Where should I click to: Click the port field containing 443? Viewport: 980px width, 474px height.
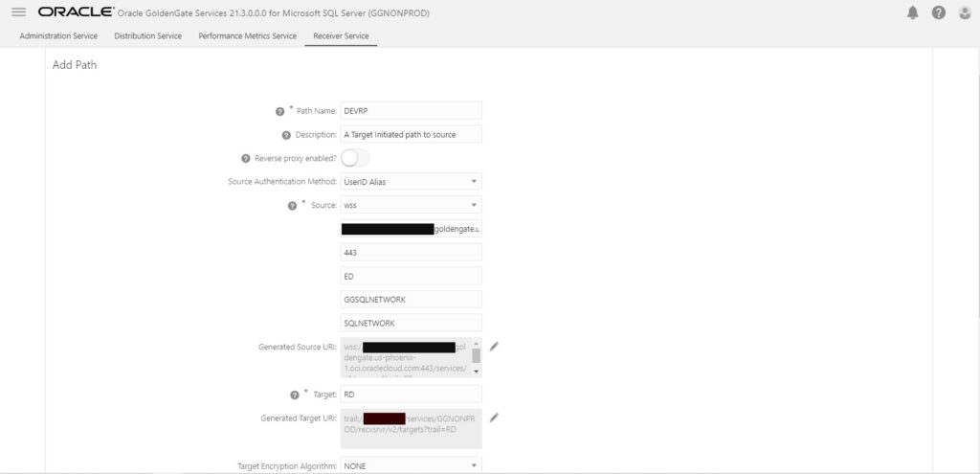pyautogui.click(x=412, y=253)
